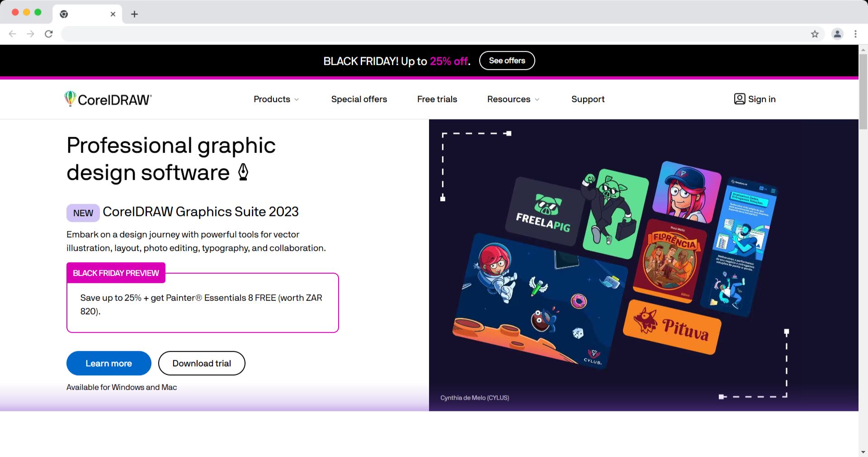Click the scrollbar down arrow

coord(863,452)
